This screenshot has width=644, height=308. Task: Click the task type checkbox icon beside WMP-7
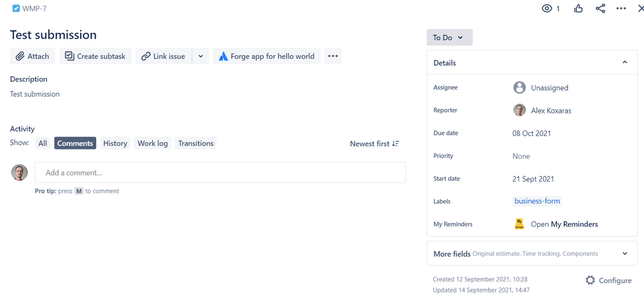tap(16, 8)
